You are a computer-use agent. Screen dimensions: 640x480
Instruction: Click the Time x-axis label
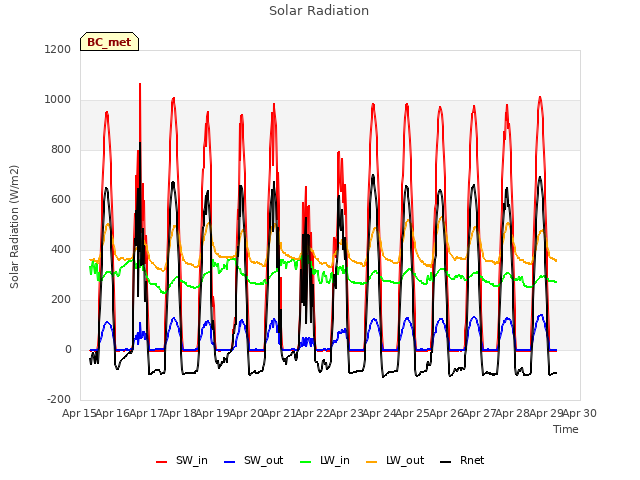click(566, 429)
